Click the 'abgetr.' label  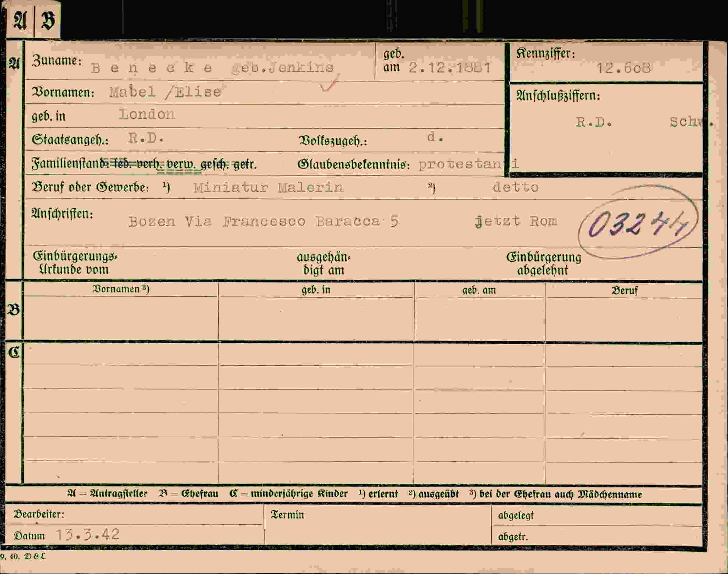(x=513, y=537)
